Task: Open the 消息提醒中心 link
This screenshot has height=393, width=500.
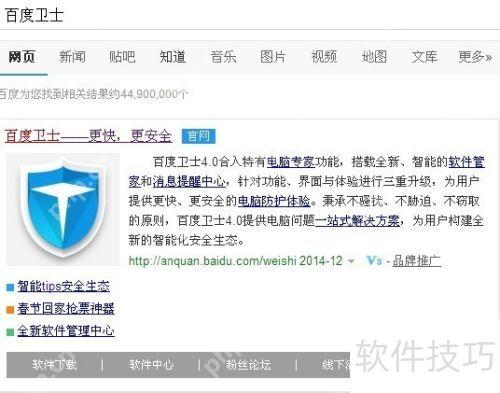Action: click(x=189, y=182)
